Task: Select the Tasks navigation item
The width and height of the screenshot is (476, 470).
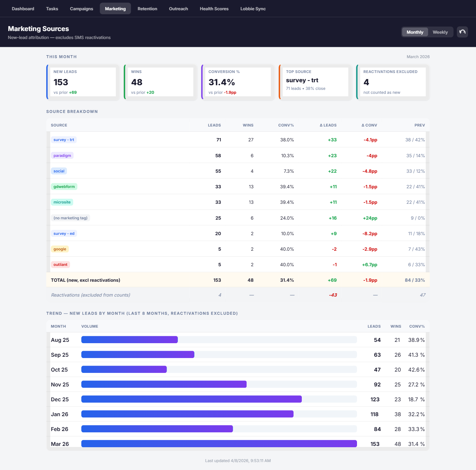Action: pos(52,9)
